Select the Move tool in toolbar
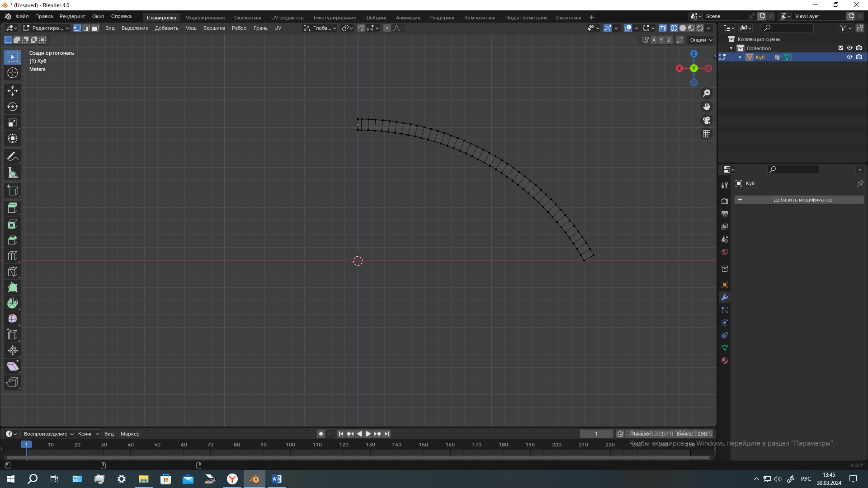This screenshot has width=868, height=488. (x=13, y=91)
